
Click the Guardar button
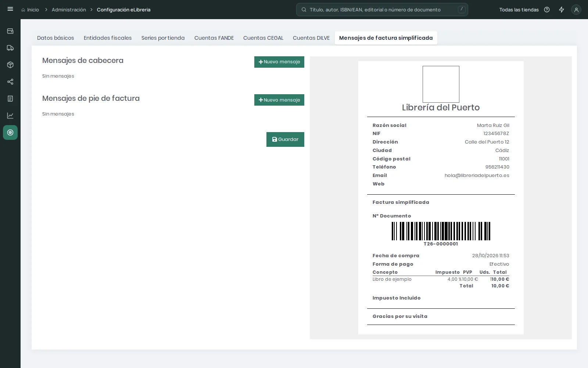(x=285, y=139)
